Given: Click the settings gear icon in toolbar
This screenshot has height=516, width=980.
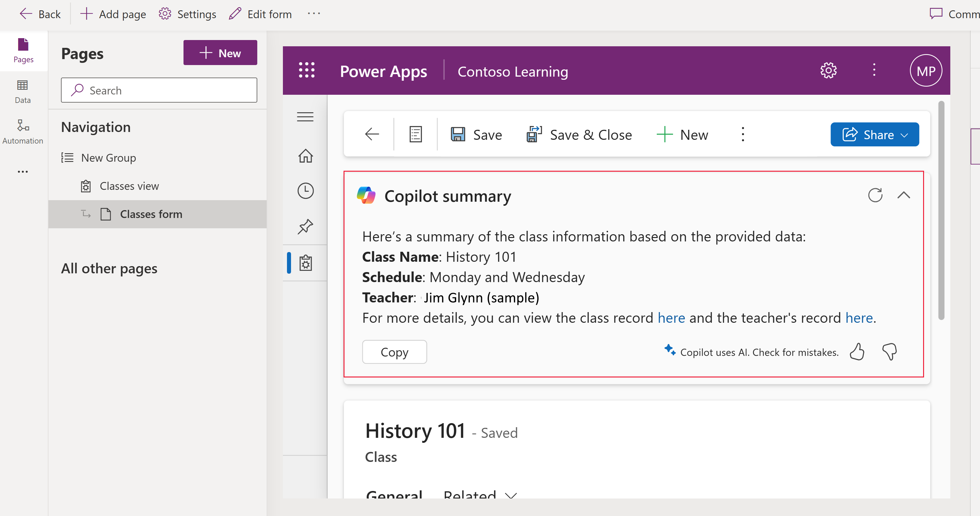Looking at the screenshot, I should [164, 14].
